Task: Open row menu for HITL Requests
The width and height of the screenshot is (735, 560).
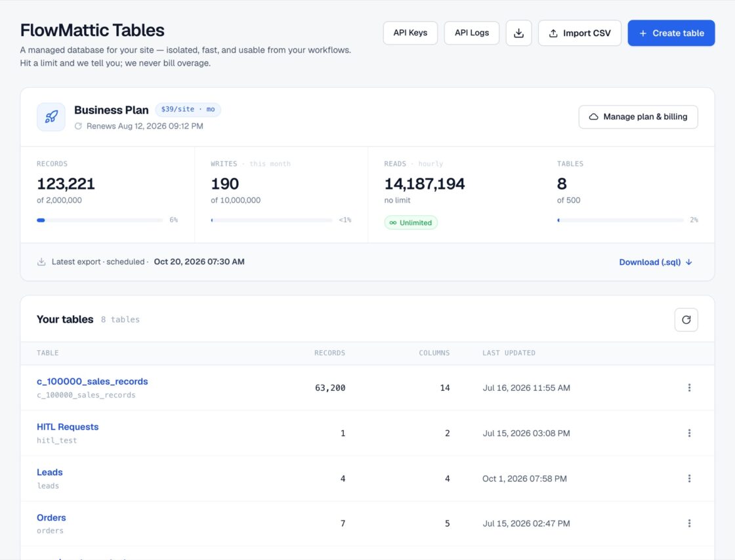Action: coord(689,433)
